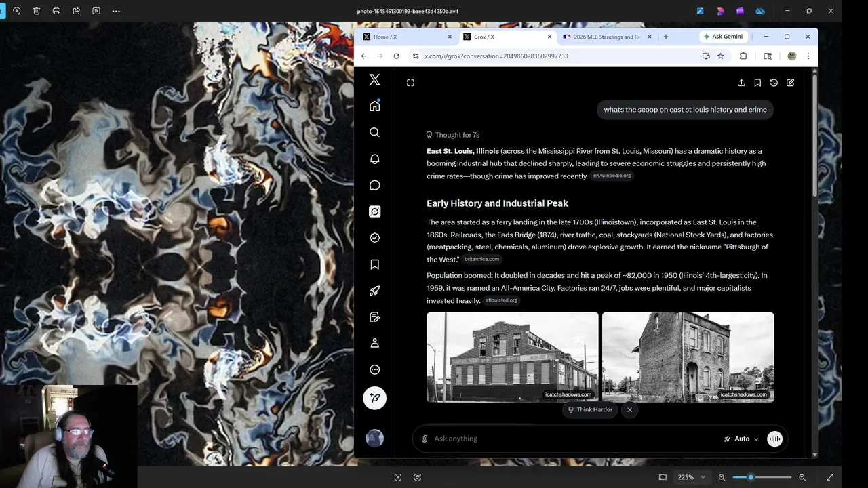The image size is (868, 488).
Task: Open Auto model mode dropdown
Action: (741, 439)
